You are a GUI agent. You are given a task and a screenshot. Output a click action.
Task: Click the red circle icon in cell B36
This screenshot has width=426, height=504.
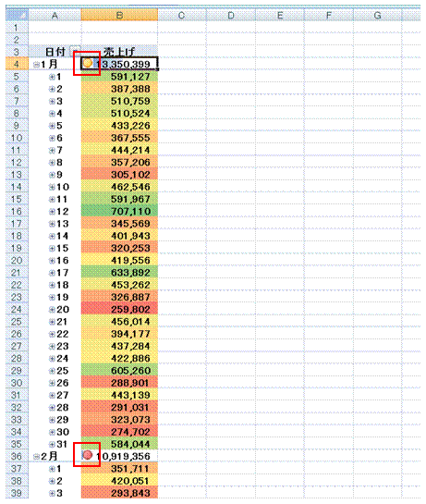(x=88, y=455)
